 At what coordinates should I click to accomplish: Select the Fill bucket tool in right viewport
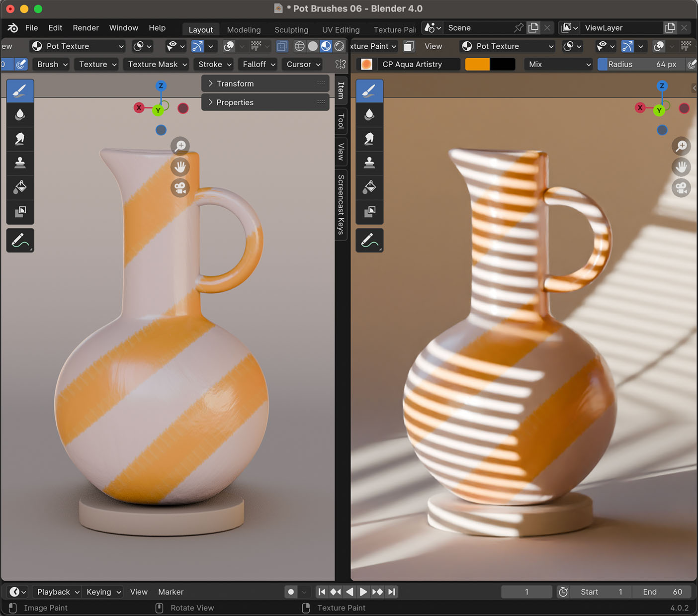point(369,187)
